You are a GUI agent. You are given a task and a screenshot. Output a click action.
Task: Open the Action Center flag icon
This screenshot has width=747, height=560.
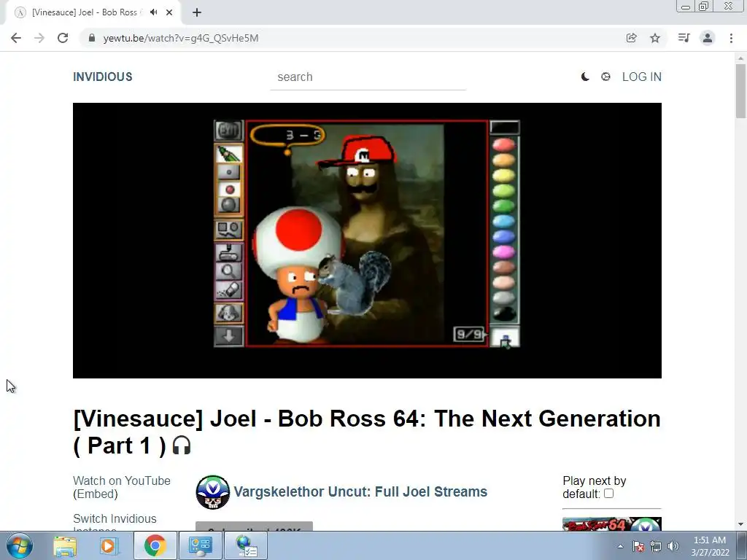pos(638,546)
